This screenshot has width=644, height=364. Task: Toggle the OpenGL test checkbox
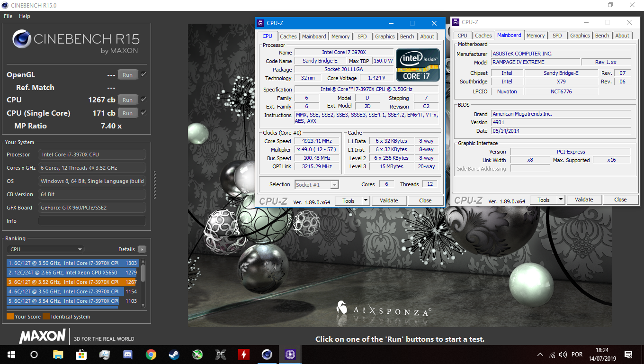(143, 74)
